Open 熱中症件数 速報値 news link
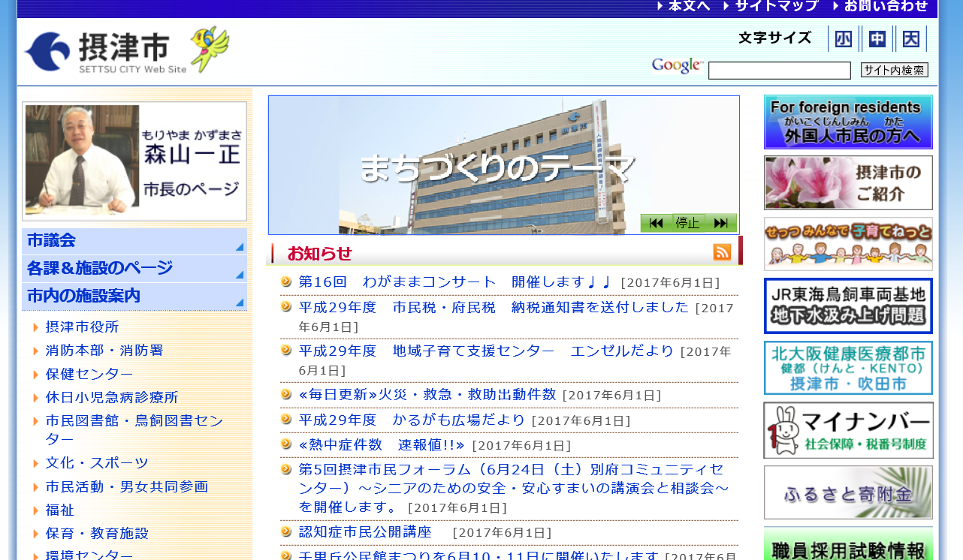 click(382, 444)
